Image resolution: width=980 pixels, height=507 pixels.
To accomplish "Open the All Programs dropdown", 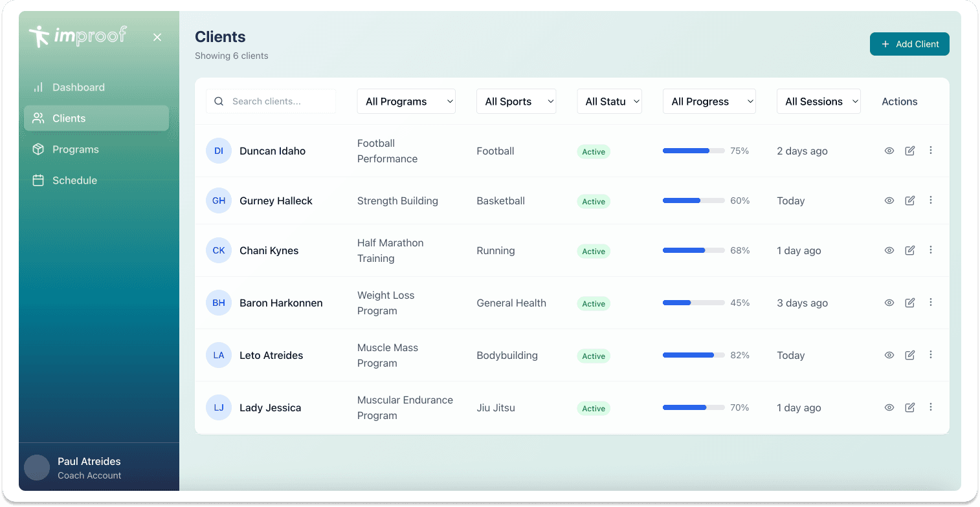I will (x=406, y=101).
